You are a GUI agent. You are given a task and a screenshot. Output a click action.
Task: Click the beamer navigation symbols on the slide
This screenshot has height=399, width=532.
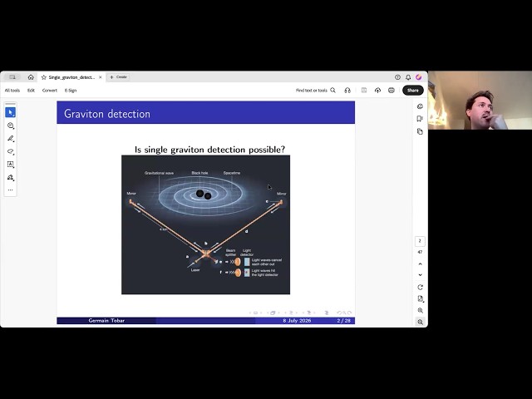pyautogui.click(x=301, y=313)
